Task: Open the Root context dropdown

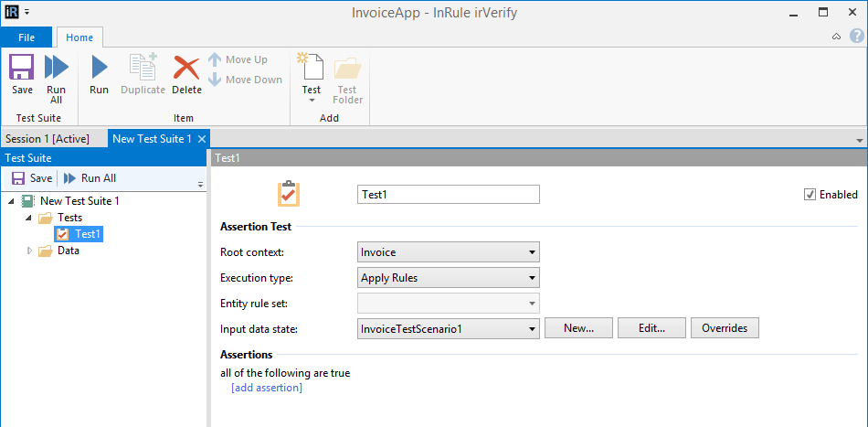Action: tap(448, 252)
